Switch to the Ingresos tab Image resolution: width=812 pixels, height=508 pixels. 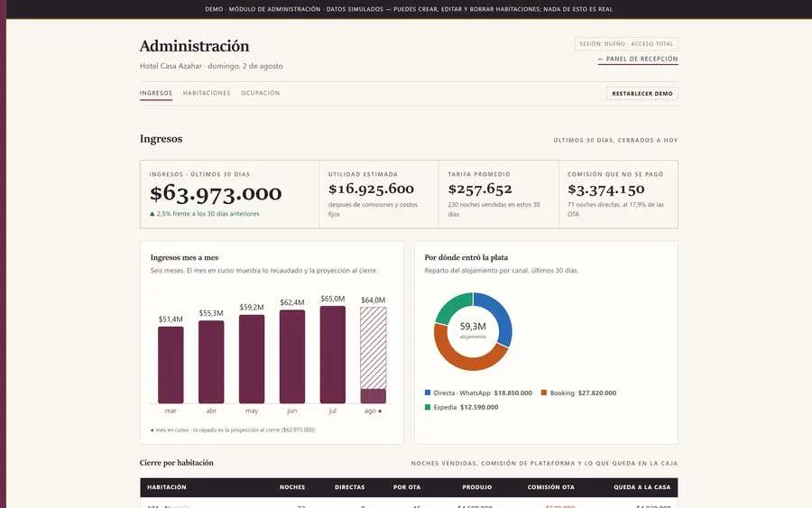tap(156, 93)
